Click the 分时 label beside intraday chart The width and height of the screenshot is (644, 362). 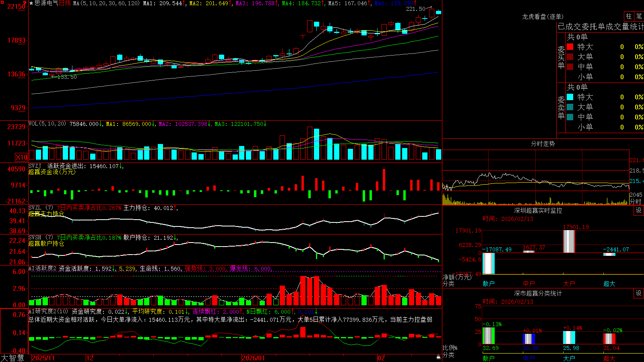[x=636, y=202]
